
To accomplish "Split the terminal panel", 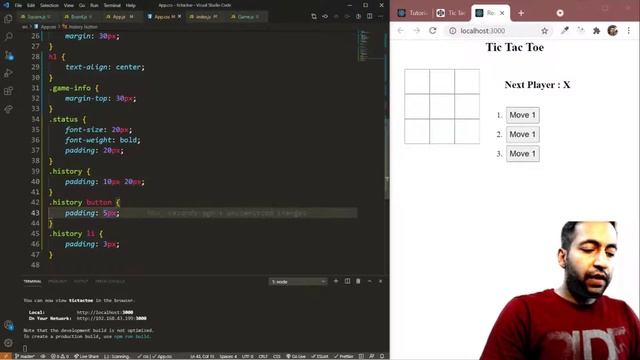I will 347,281.
